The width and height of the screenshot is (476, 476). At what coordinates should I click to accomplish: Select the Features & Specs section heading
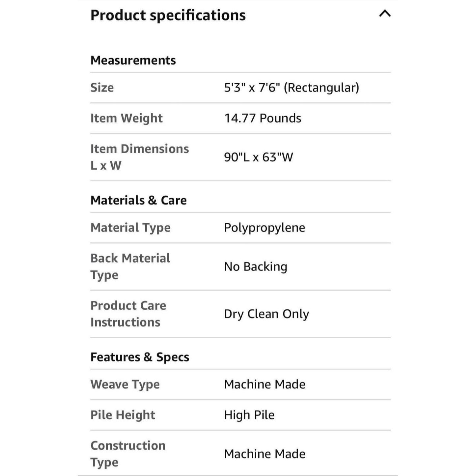pyautogui.click(x=140, y=357)
